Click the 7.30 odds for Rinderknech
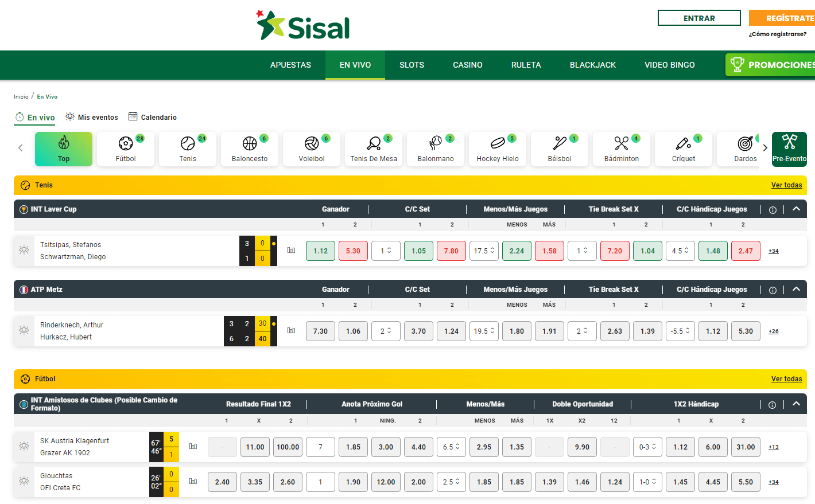Viewport: 815px width, 504px height. point(320,331)
